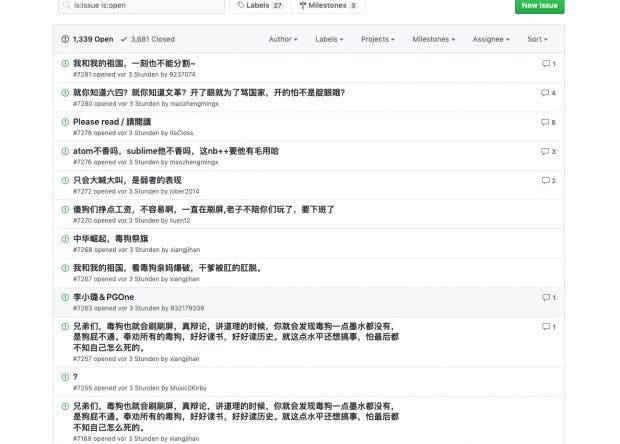Image resolution: width=620 pixels, height=444 pixels.
Task: Open the title of issue #7268
Action: [110, 239]
